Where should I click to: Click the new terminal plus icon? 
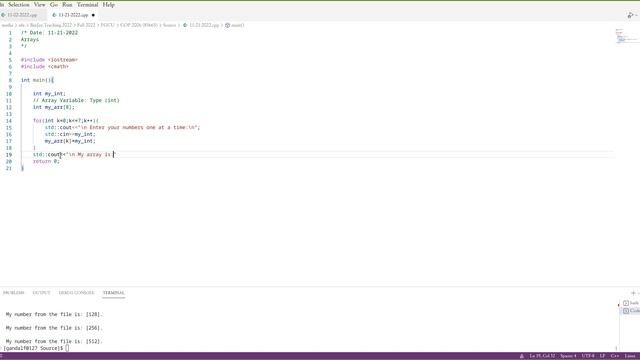633,293
